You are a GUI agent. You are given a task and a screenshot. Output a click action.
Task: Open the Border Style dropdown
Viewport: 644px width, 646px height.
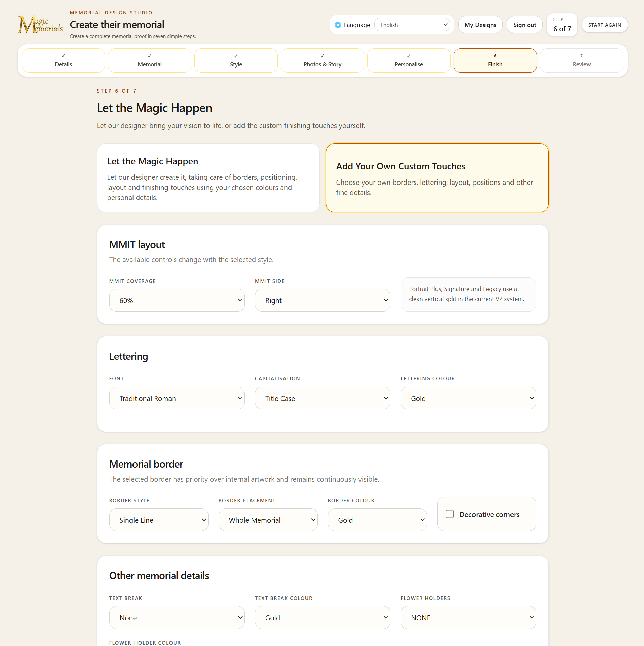[159, 520]
